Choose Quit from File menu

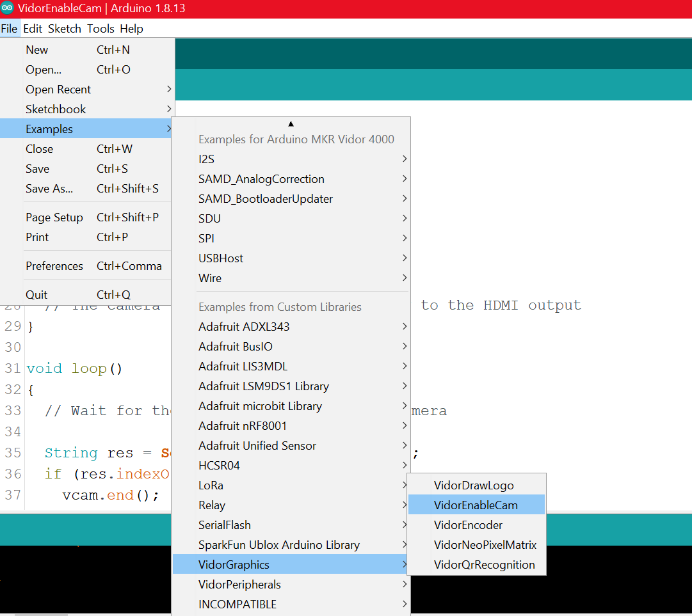click(x=86, y=294)
